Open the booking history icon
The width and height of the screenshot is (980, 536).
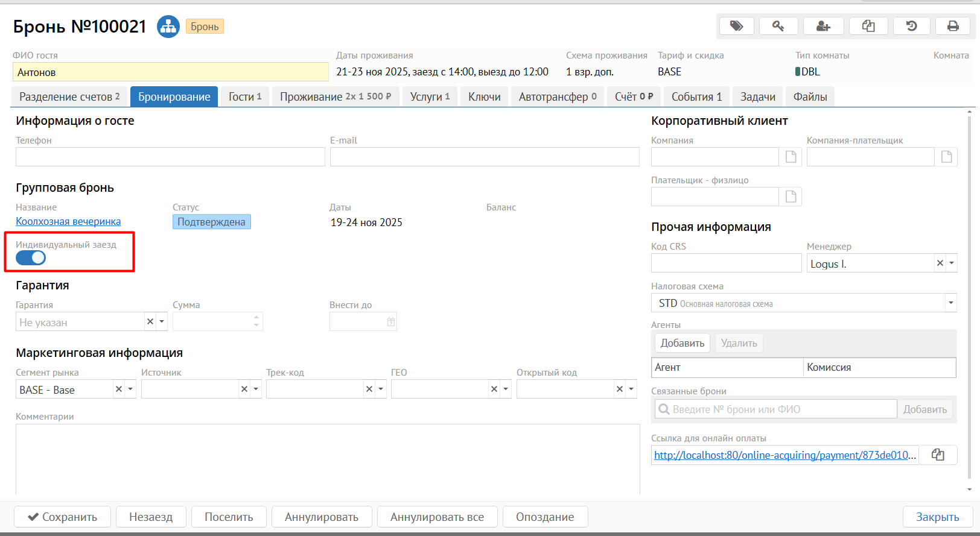click(x=911, y=26)
